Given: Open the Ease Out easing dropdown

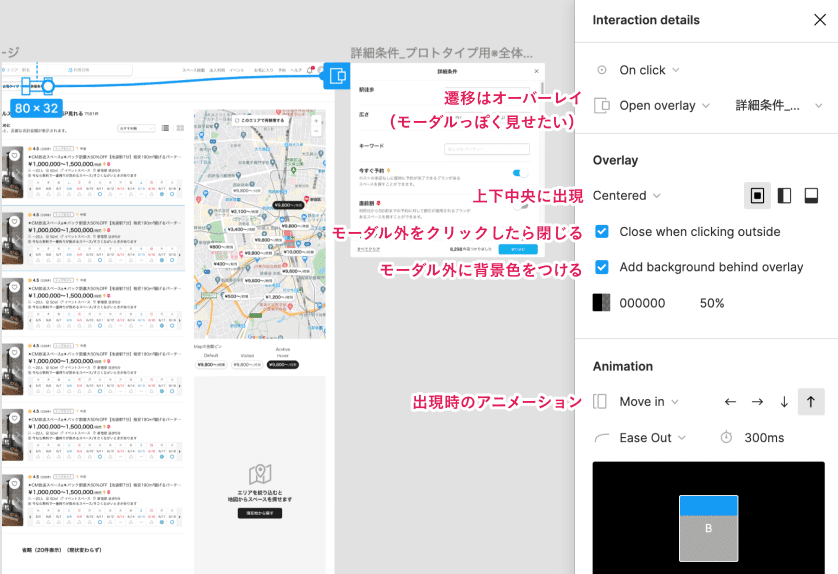Looking at the screenshot, I should [x=652, y=438].
